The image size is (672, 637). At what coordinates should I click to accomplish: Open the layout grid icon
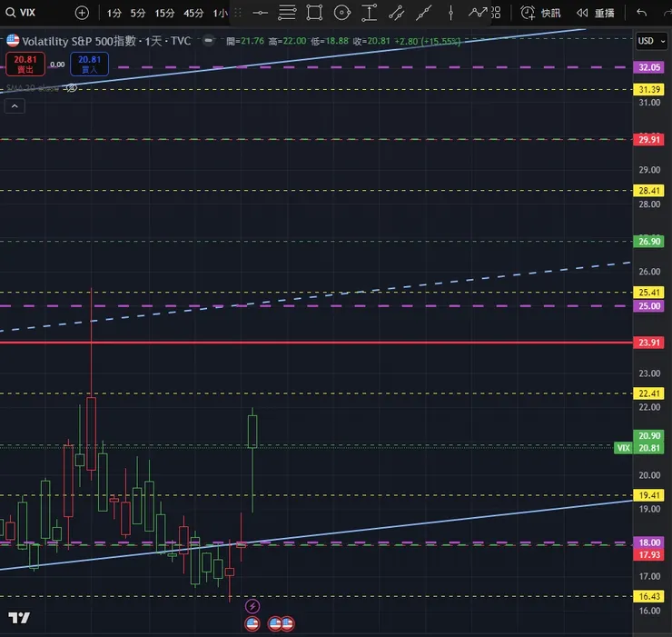click(496, 13)
